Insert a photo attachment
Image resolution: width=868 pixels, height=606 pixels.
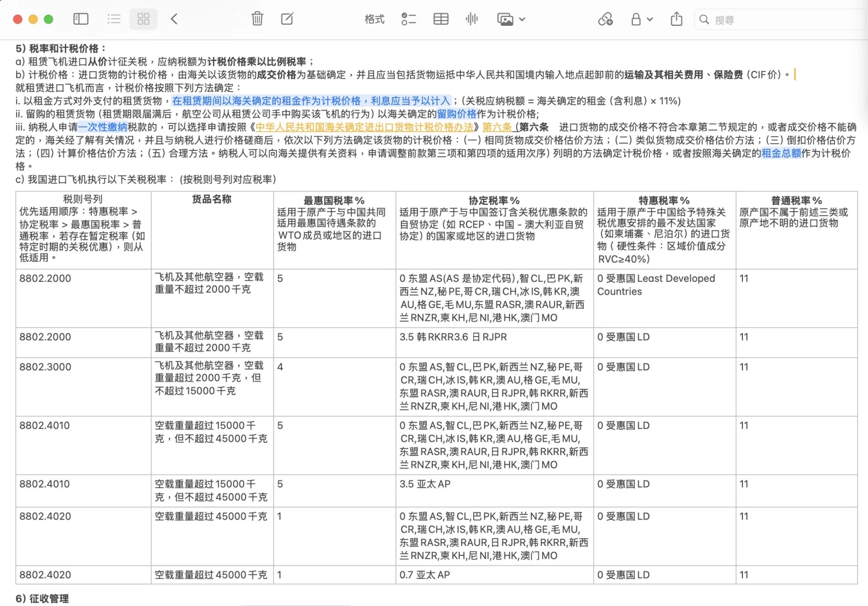pos(504,19)
